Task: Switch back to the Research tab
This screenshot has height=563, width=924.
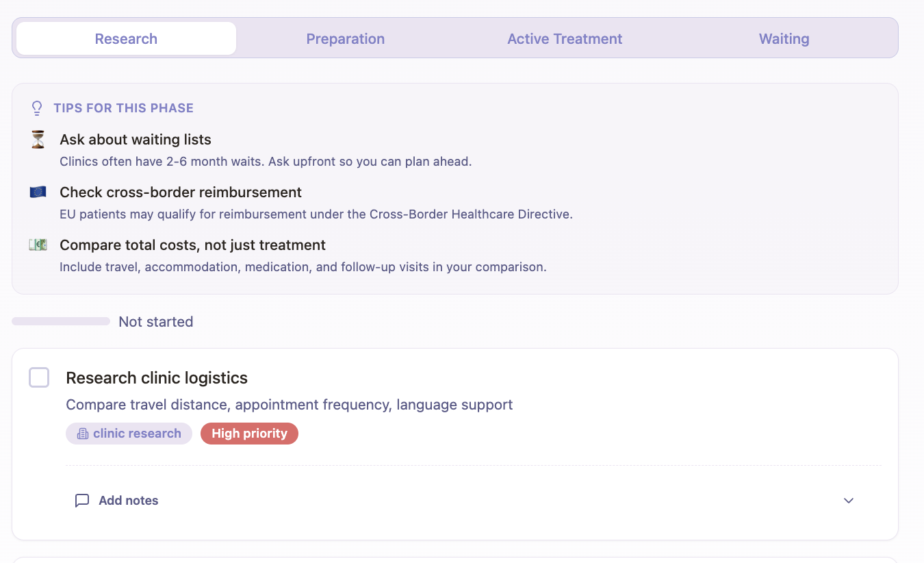Action: point(126,38)
